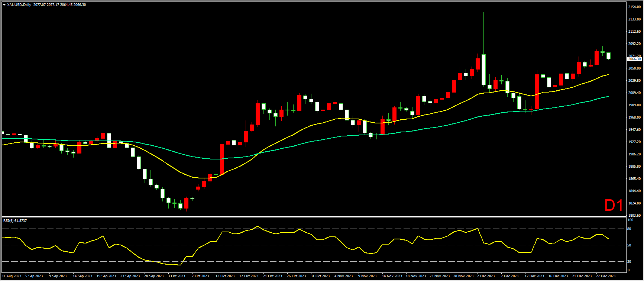Click the 2050.80 price axis label
Image resolution: width=644 pixels, height=281 pixels.
[x=634, y=68]
